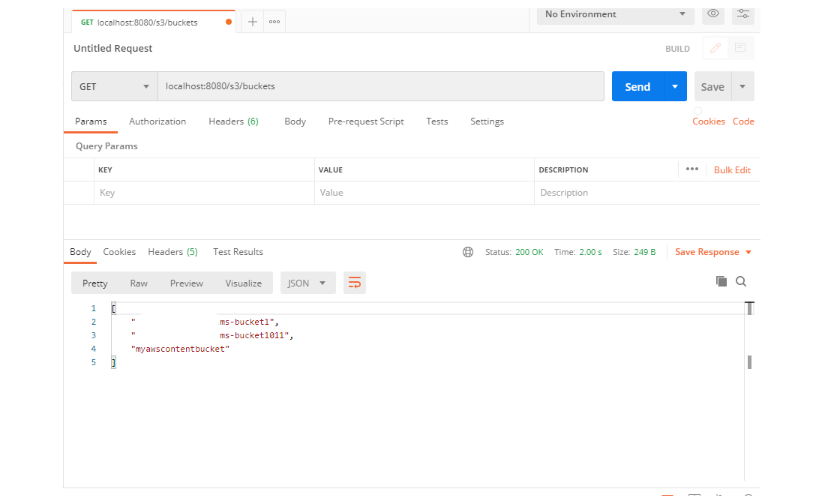
Task: Click the request URL input field
Action: pyautogui.click(x=382, y=86)
